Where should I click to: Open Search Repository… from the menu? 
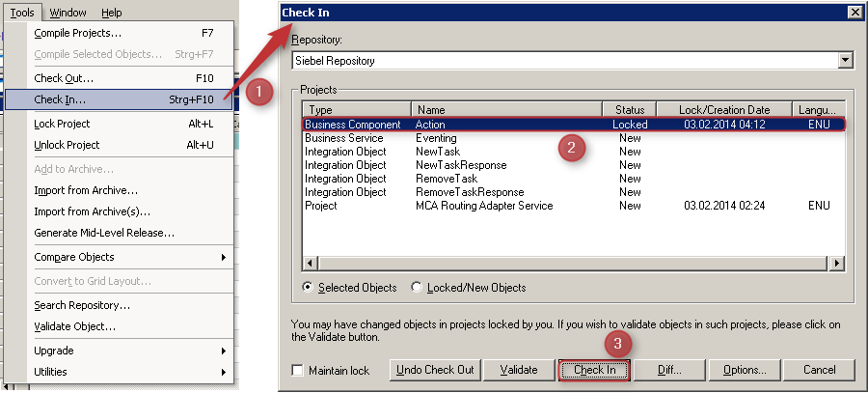pyautogui.click(x=119, y=305)
